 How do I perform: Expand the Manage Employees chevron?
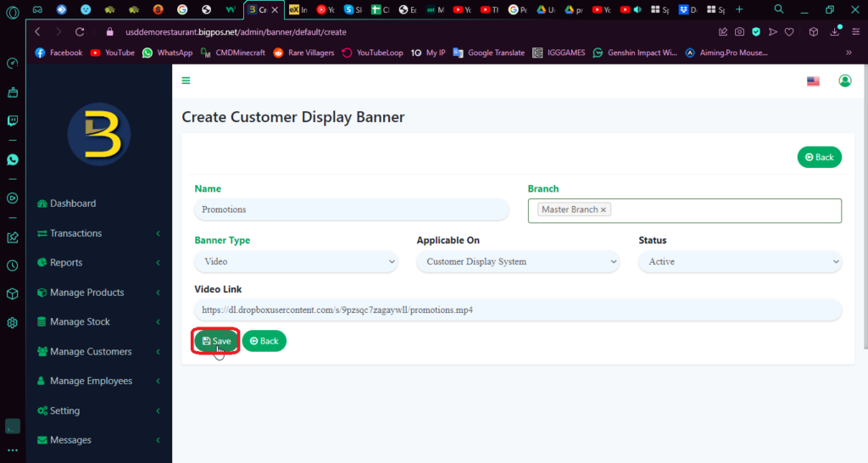158,381
